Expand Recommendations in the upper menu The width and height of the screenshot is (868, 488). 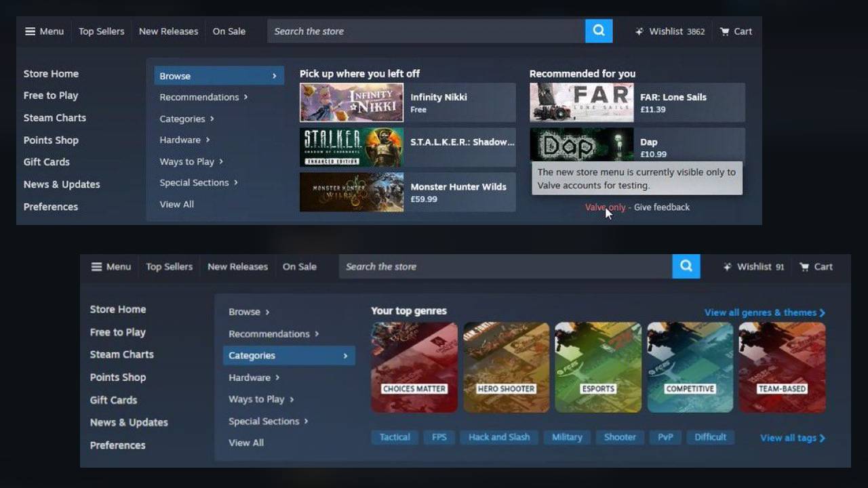[x=203, y=97]
